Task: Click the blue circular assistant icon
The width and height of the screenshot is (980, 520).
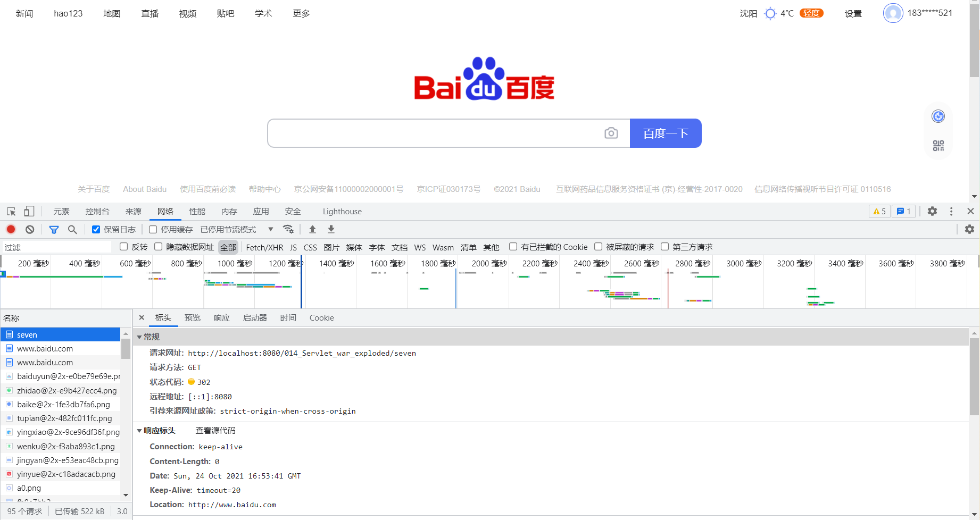Action: coord(939,116)
